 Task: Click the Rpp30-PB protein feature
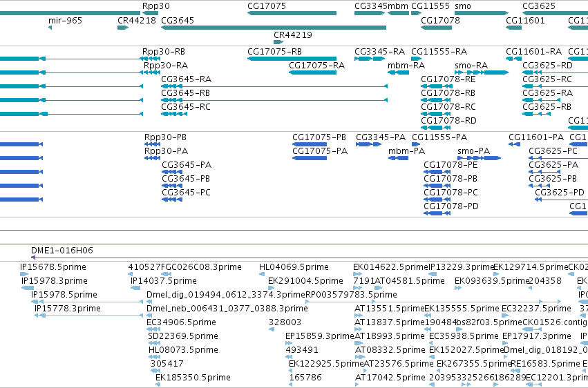(x=152, y=144)
